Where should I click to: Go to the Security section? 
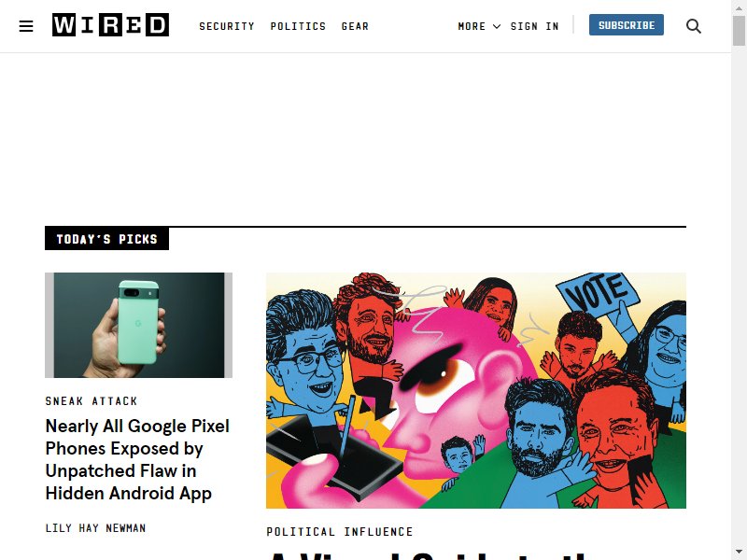click(x=227, y=26)
